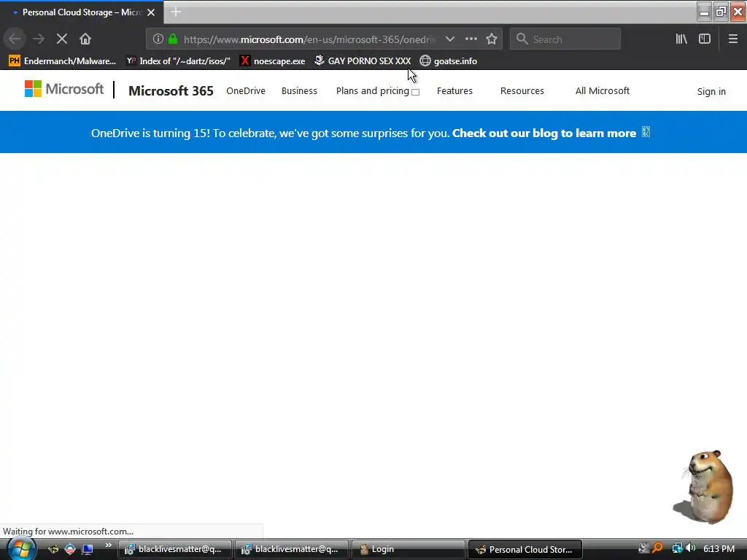Click the volume speaker tray icon
Image resolution: width=747 pixels, height=560 pixels.
(691, 548)
